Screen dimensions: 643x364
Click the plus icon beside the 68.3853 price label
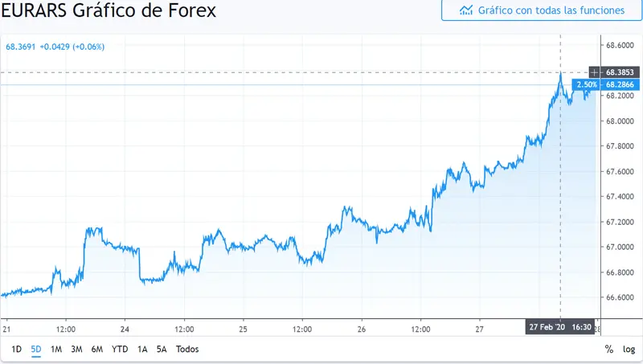(595, 72)
